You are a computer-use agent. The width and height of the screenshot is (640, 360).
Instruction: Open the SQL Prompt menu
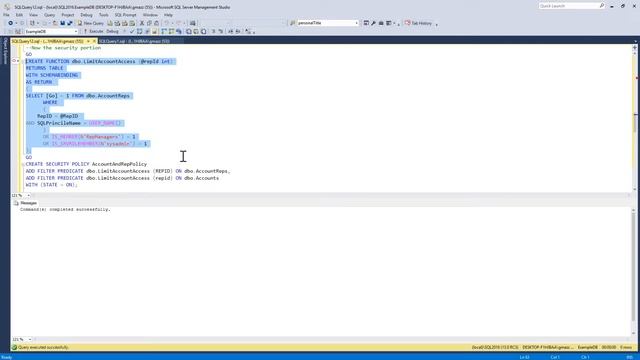(125, 15)
